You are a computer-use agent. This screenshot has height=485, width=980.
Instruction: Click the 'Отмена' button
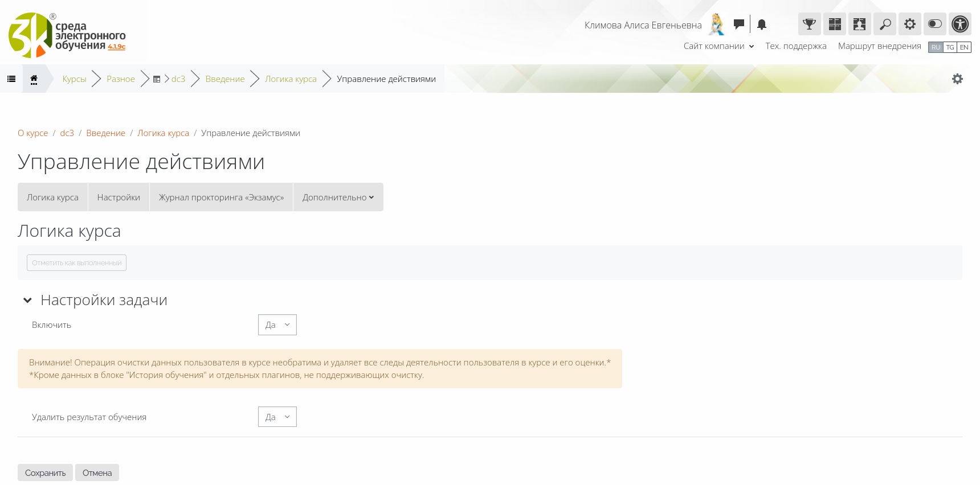(97, 473)
